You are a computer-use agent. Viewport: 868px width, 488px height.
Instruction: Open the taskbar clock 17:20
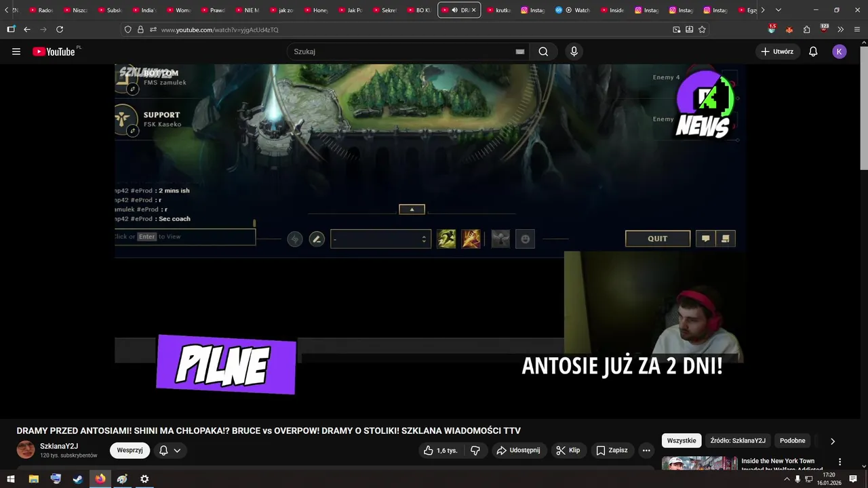[x=829, y=479]
